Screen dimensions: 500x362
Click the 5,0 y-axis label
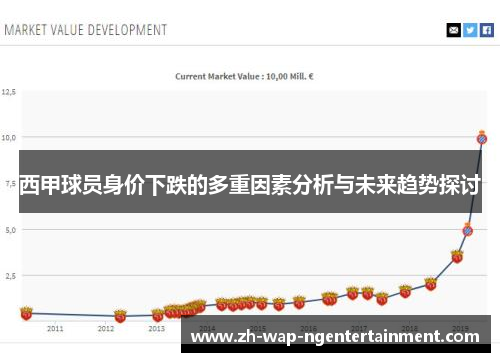tap(10, 230)
